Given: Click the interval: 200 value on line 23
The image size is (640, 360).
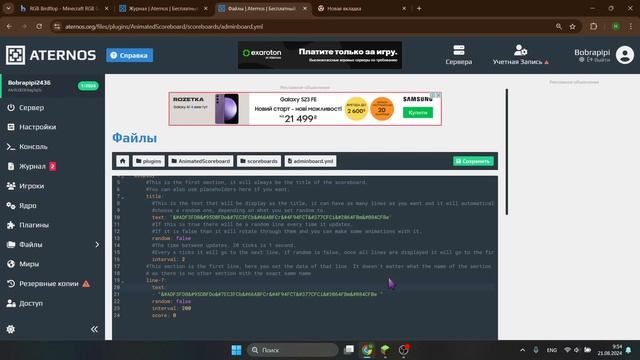Looking at the screenshot, I should pos(186,308).
